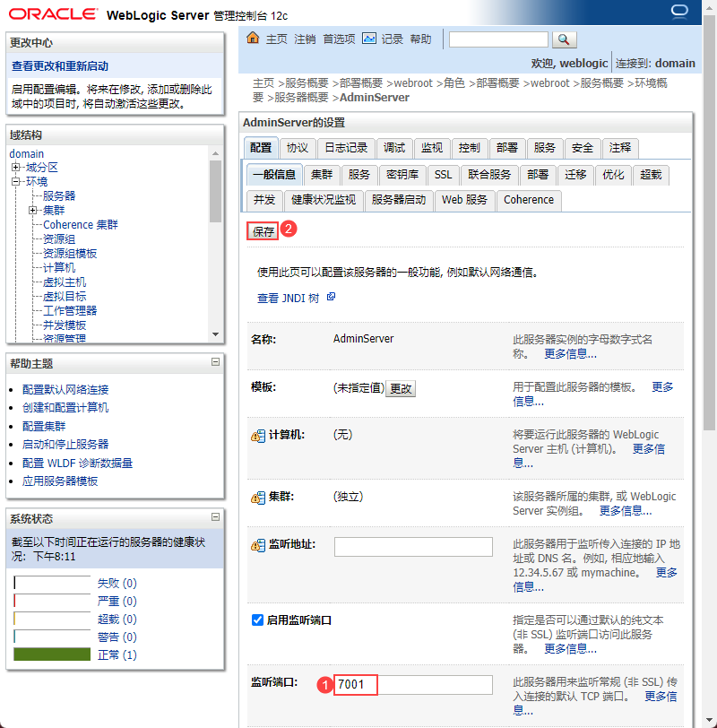Click the domain structure scroll up arrow
Screen dimensions: 717x728
pos(215,153)
